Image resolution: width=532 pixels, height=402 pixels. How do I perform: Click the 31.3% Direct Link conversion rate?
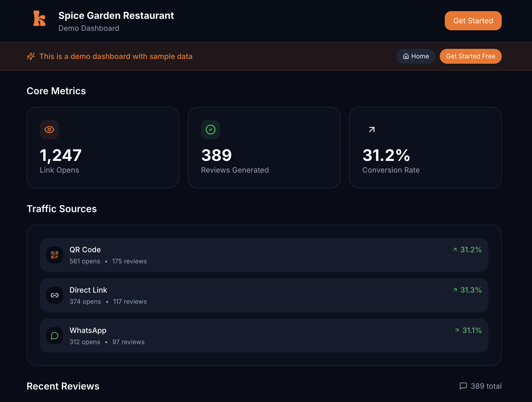click(x=471, y=290)
